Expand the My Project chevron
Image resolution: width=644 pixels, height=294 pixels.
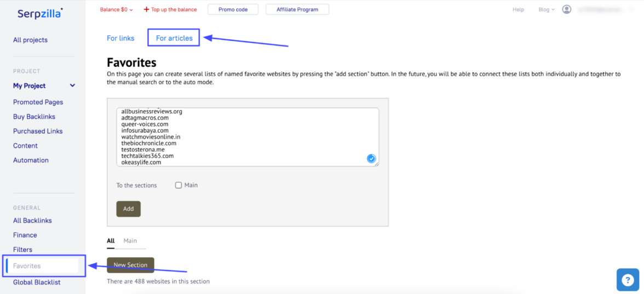click(x=72, y=86)
